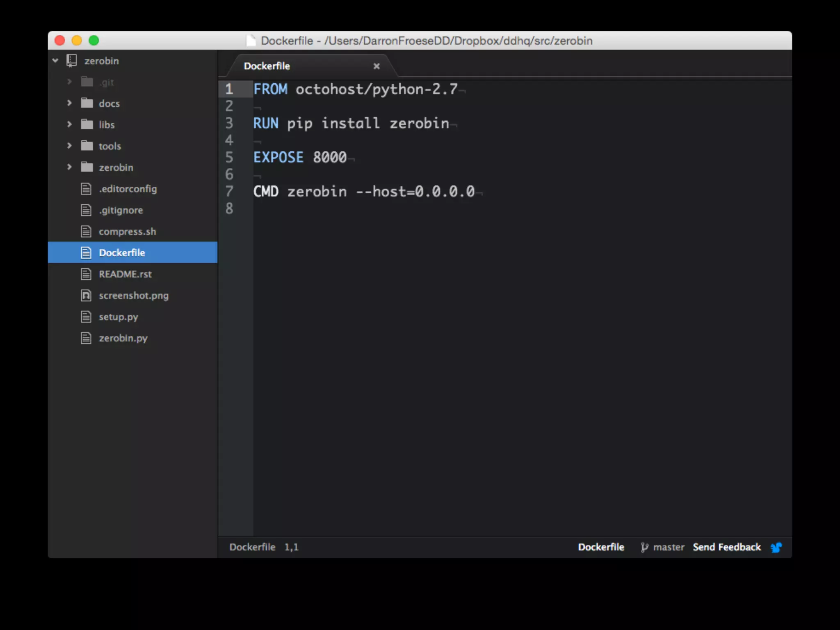
Task: Click the Atom squirrel icon in status bar
Action: [x=776, y=547]
